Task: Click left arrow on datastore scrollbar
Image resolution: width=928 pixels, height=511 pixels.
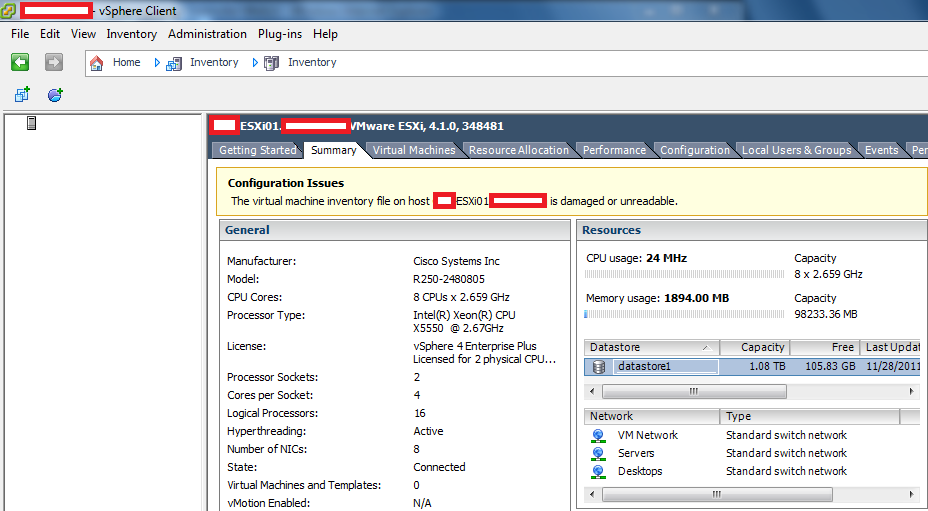Action: click(592, 391)
